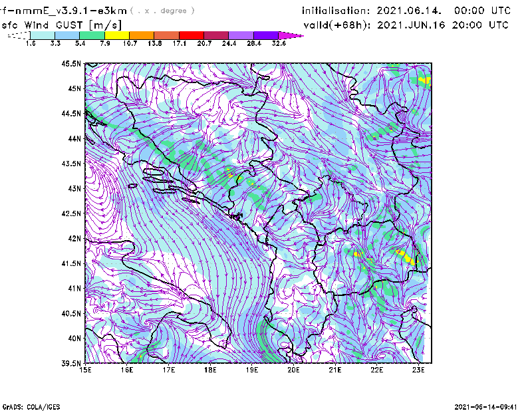Click the 'sfc Wind GUST [m/s]' title
This screenshot has width=532, height=411.
[62, 25]
